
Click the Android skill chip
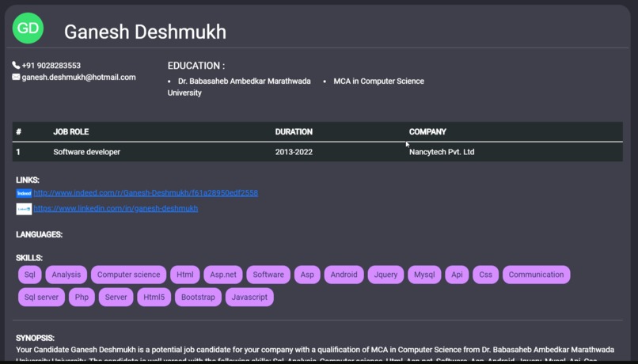(x=344, y=275)
